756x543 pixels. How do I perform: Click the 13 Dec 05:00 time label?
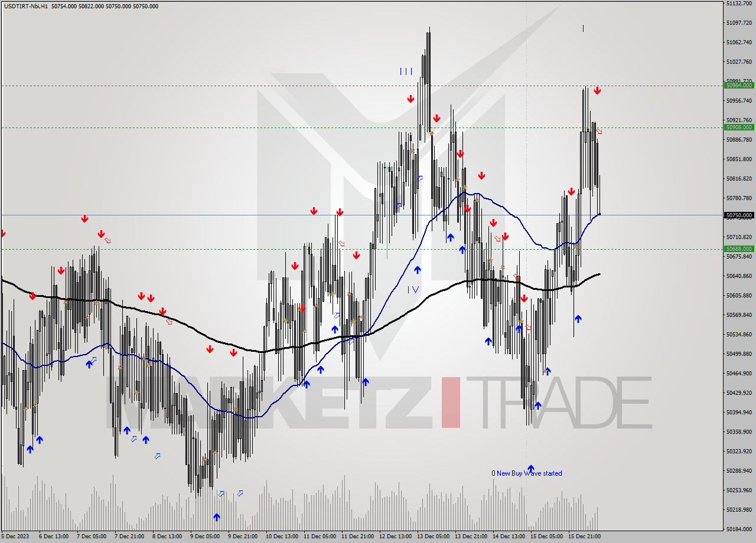click(x=433, y=537)
